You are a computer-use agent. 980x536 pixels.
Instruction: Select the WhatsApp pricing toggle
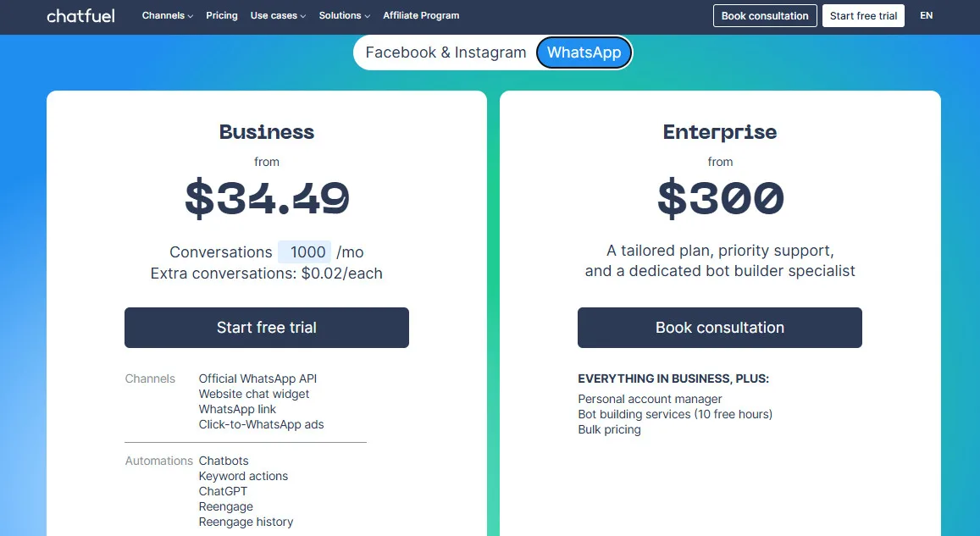(584, 52)
